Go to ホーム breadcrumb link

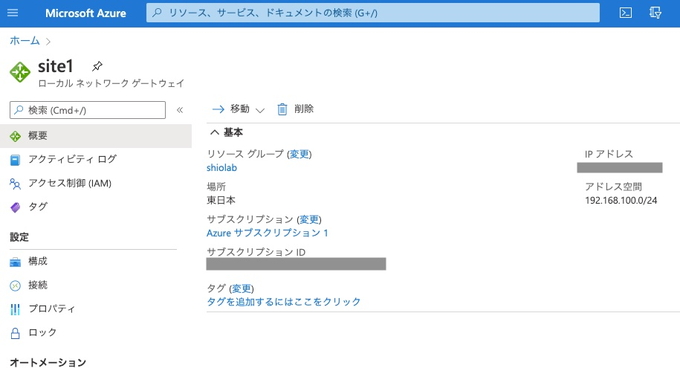click(25, 41)
